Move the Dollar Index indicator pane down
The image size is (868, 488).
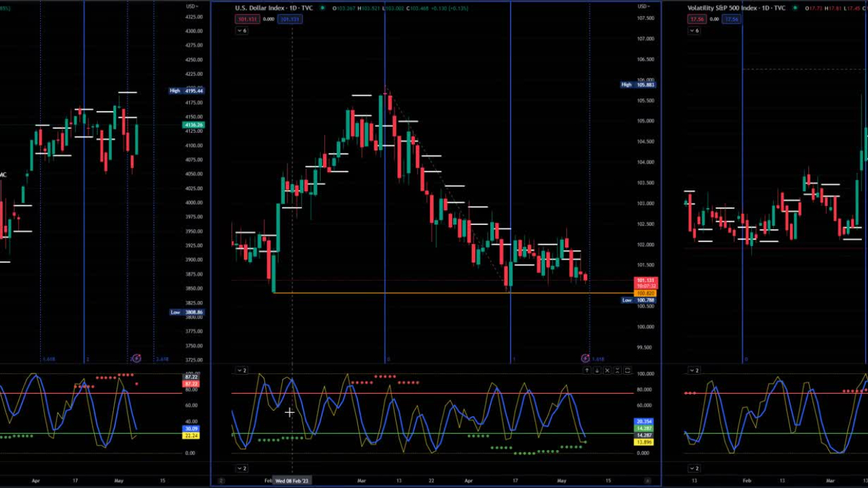[597, 371]
